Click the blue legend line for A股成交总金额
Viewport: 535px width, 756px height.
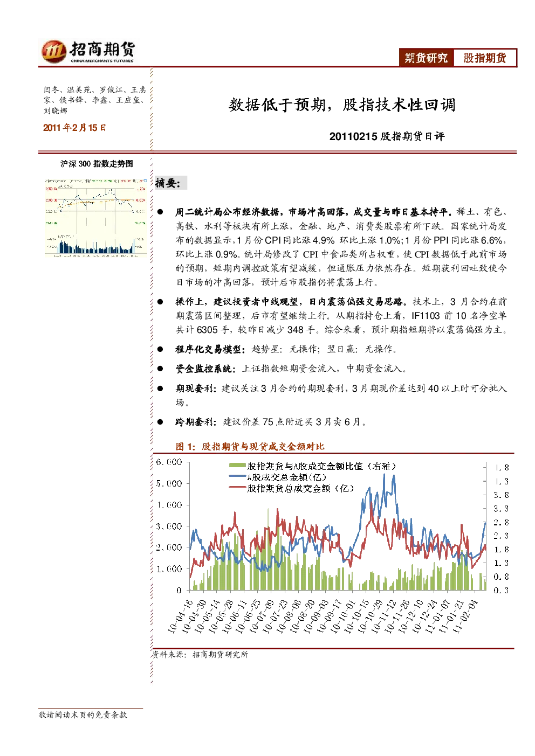(237, 477)
